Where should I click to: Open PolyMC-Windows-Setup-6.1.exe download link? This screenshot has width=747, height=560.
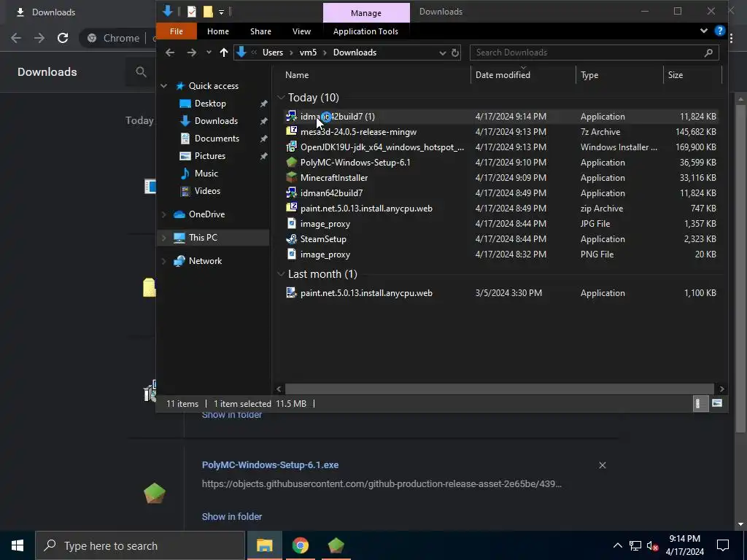270,465
